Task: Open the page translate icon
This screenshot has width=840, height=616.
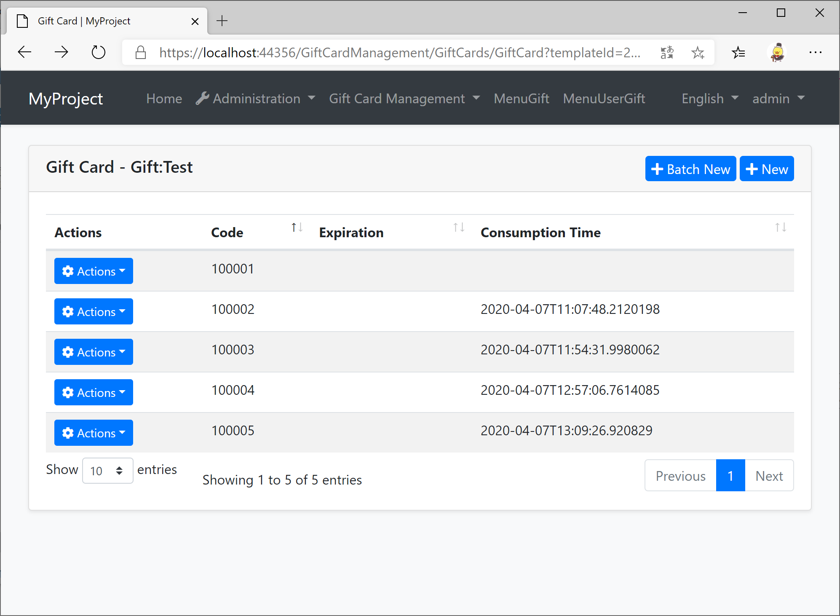Action: [667, 53]
